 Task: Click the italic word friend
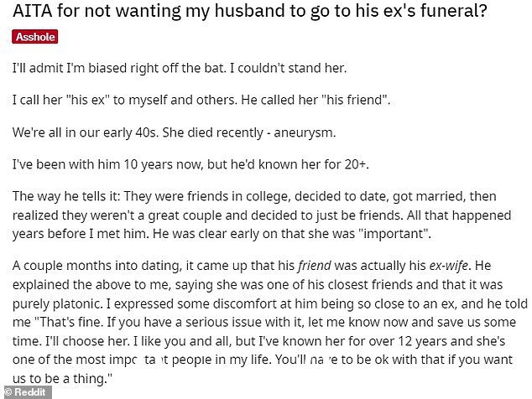315,266
